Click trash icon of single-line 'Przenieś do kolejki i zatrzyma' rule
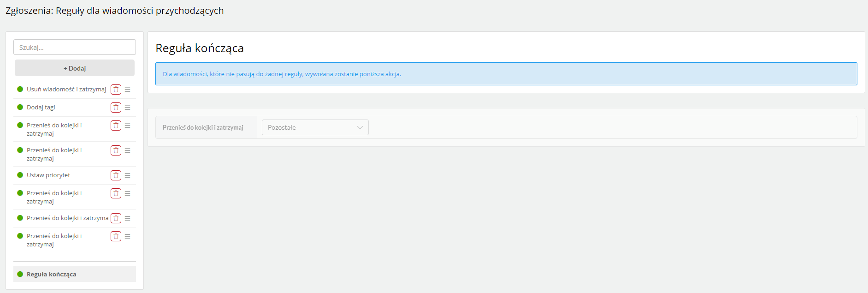 tap(116, 218)
